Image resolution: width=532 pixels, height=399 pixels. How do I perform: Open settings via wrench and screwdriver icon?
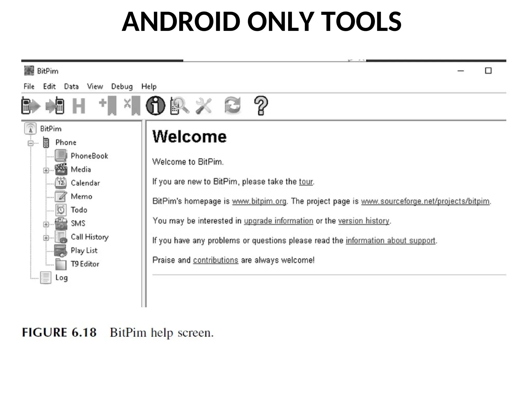pos(204,106)
